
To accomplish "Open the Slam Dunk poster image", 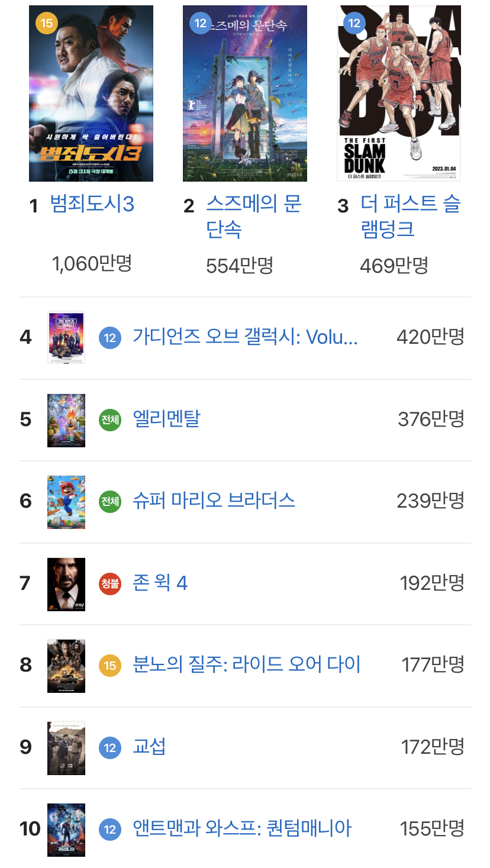I will coord(399,93).
